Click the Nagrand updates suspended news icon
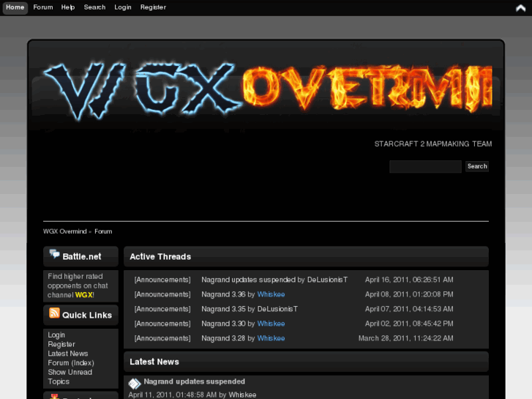The height and width of the screenshot is (399, 532). [135, 384]
